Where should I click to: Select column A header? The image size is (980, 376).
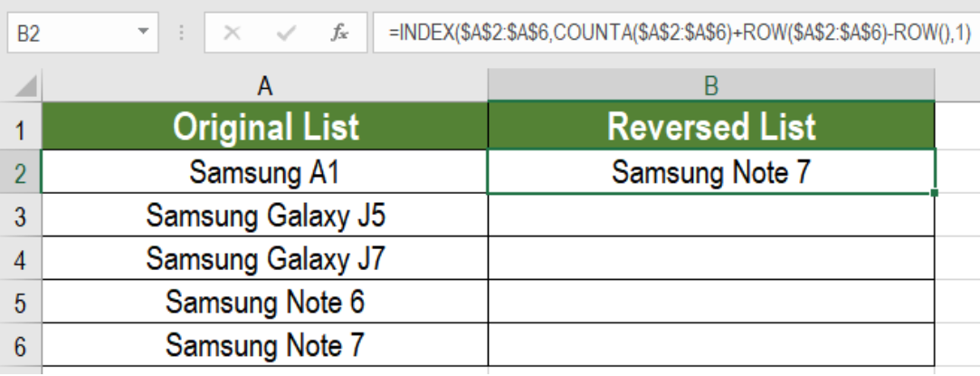coord(265,86)
